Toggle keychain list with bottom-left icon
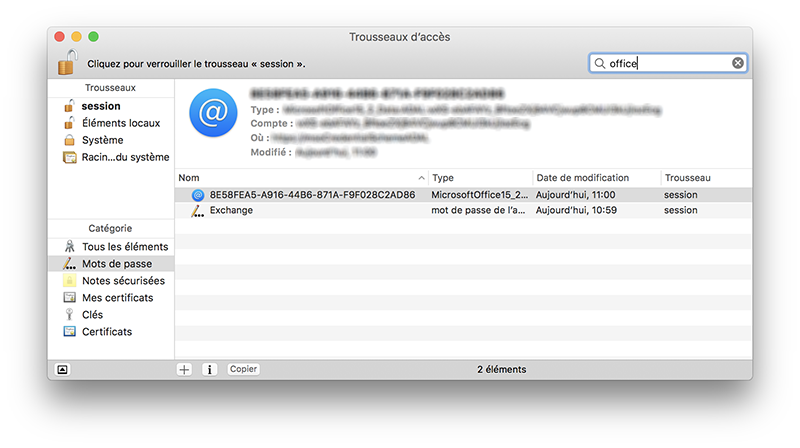This screenshot has height=448, width=800. (62, 369)
